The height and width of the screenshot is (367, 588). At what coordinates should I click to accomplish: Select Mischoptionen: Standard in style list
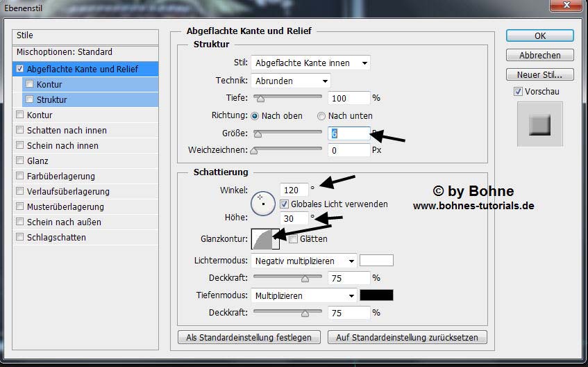[65, 52]
